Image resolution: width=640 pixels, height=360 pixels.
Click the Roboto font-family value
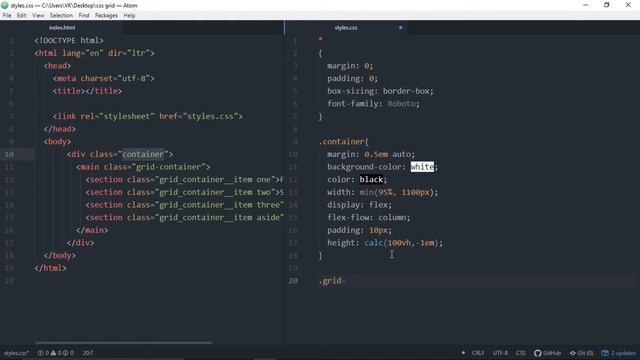[x=401, y=104]
